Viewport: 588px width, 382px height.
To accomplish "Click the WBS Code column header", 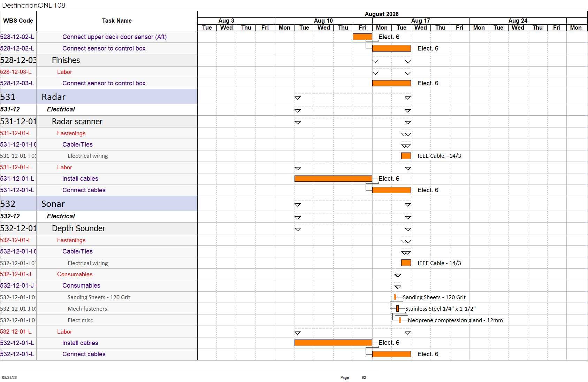I will point(18,21).
